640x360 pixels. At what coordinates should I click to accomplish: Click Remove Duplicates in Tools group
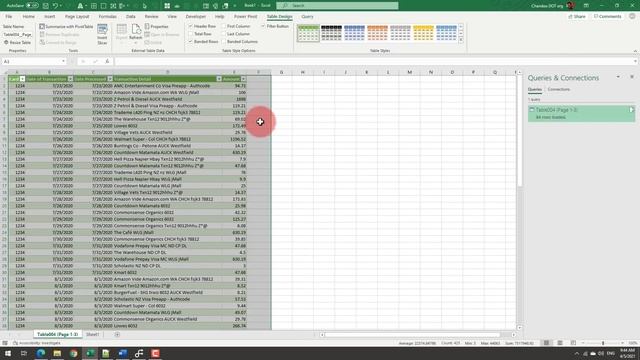coord(60,35)
